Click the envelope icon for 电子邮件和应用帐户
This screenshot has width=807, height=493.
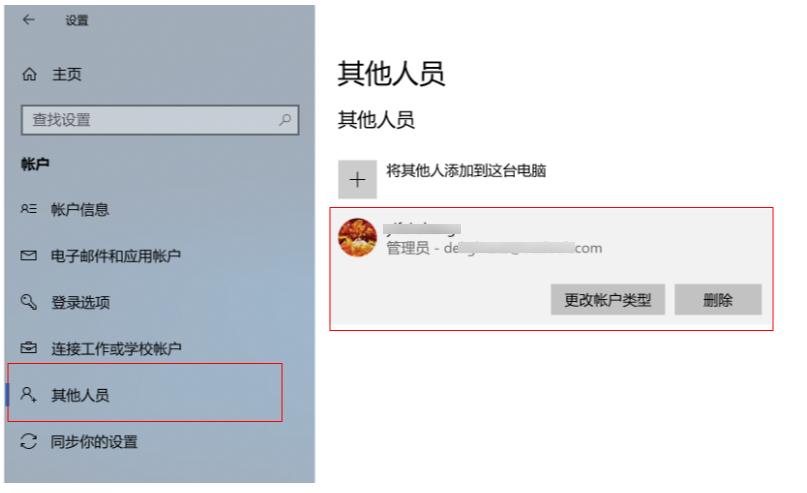coord(28,255)
